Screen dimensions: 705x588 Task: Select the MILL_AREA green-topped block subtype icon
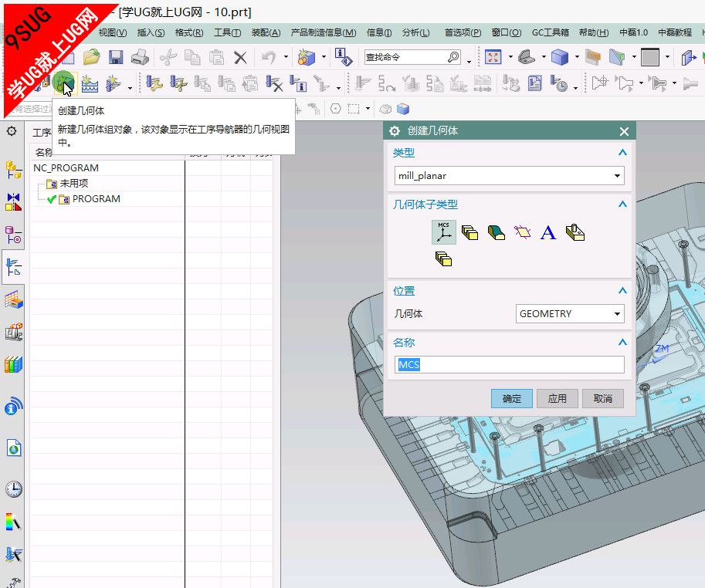point(496,233)
